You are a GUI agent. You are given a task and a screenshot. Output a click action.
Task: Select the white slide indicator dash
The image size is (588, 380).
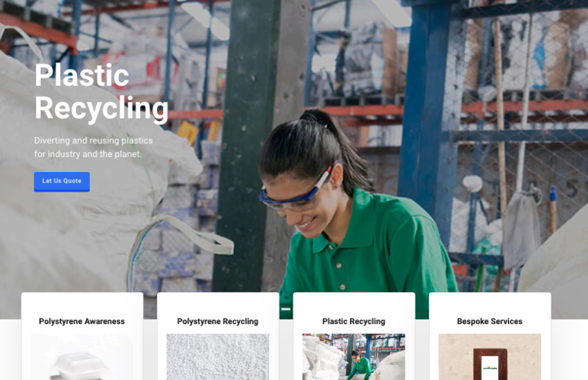pyautogui.click(x=286, y=310)
